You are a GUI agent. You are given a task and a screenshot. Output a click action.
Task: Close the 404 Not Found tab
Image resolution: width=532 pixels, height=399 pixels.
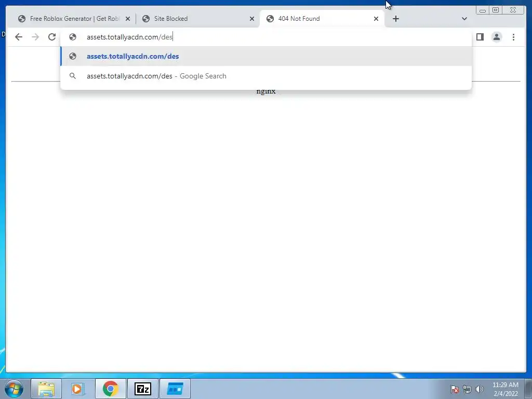[376, 19]
